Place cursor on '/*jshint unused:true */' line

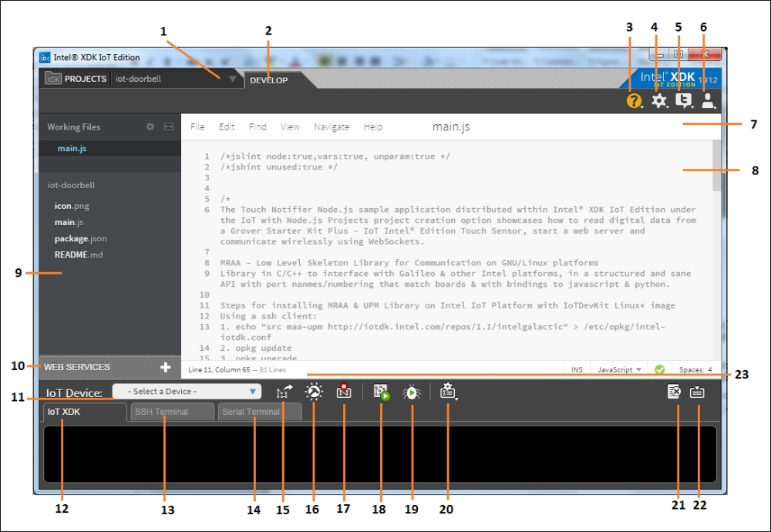tap(279, 167)
